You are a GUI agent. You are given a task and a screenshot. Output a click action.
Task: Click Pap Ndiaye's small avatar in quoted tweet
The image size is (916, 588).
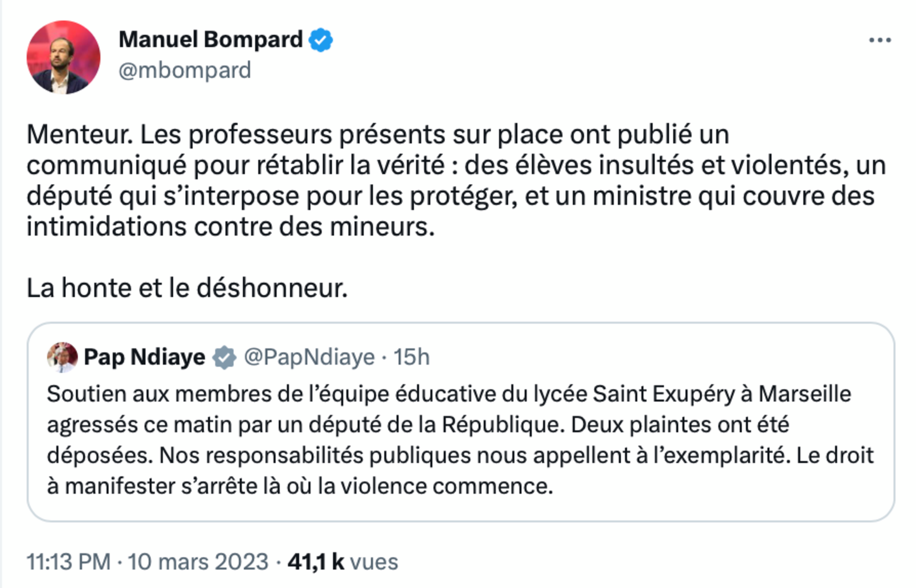coord(62,357)
